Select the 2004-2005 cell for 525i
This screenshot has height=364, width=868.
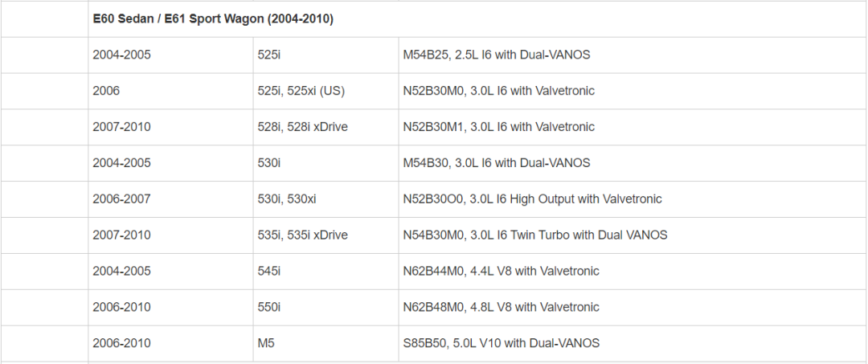pos(121,55)
